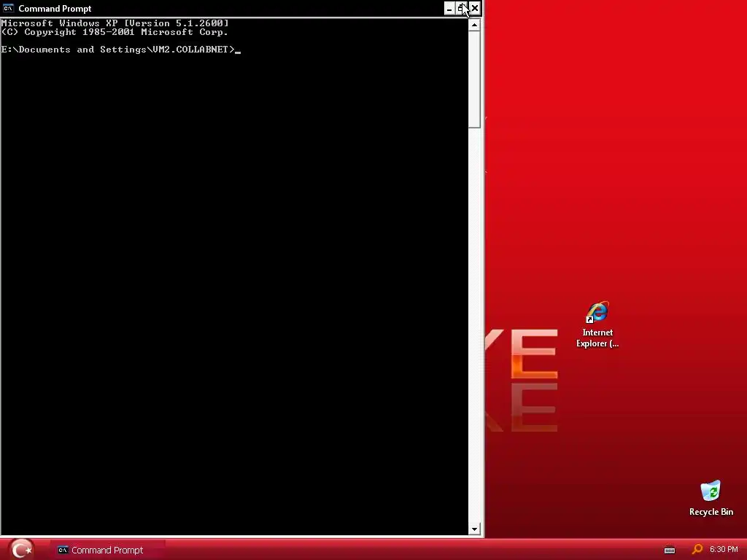Click the keyboard icon in system tray
The height and width of the screenshot is (560, 747).
[x=670, y=550]
